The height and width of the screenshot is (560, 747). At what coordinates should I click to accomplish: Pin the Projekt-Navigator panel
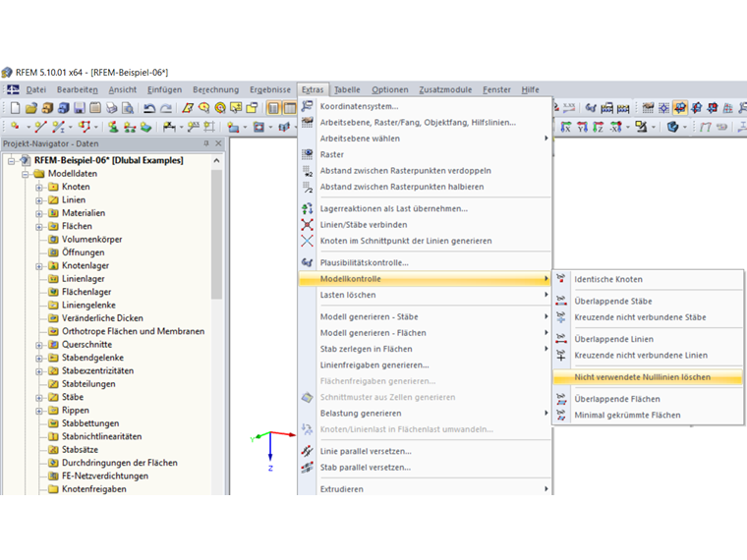(x=206, y=143)
